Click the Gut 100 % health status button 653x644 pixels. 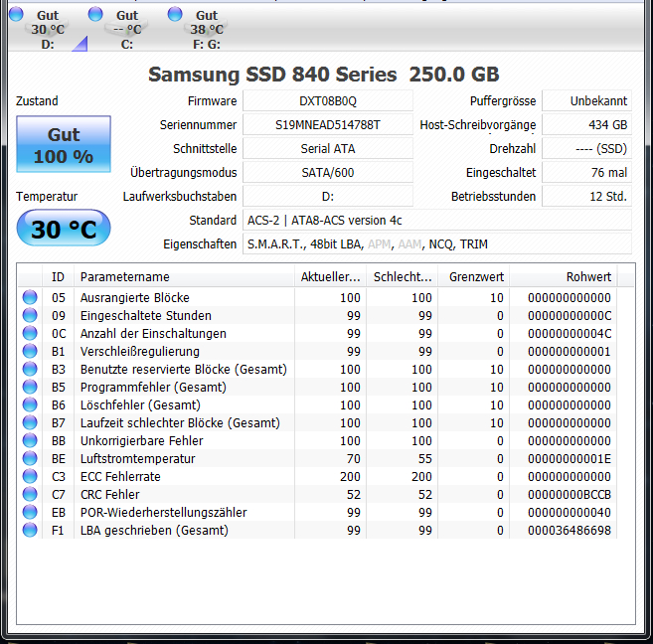(64, 144)
